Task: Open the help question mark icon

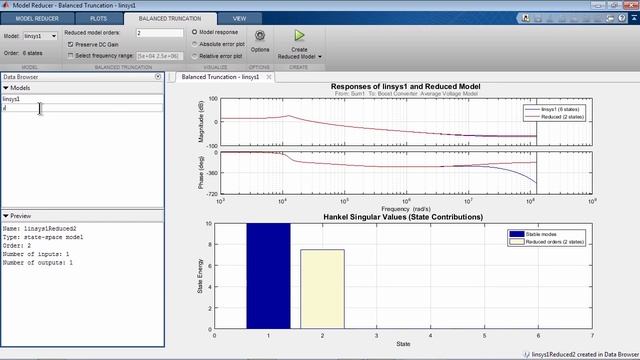Action: [x=622, y=18]
